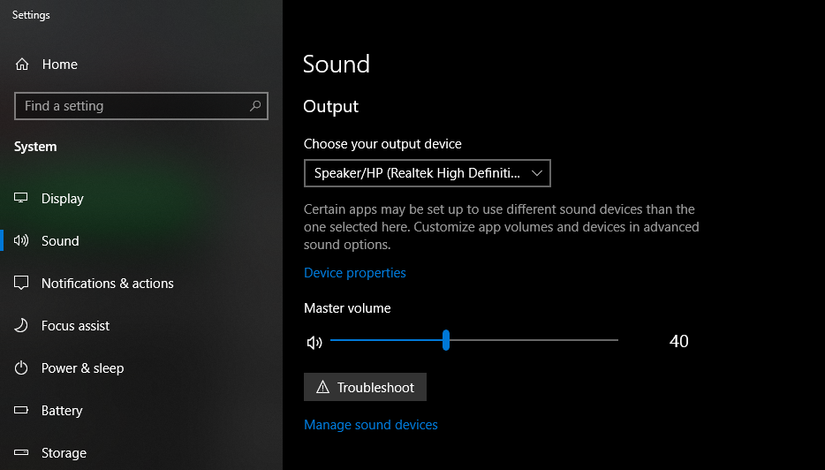The width and height of the screenshot is (825, 470).
Task: Click the Sound speaker sidebar icon
Action: pyautogui.click(x=21, y=241)
